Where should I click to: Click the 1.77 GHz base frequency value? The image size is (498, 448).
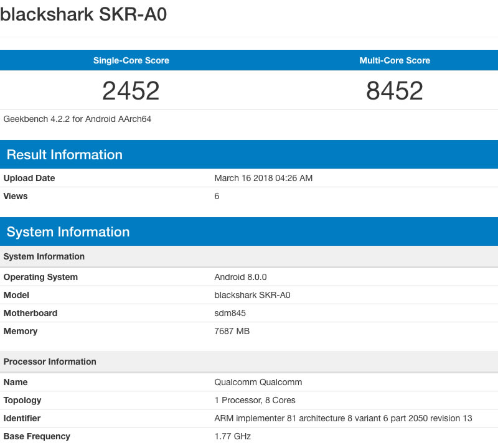pyautogui.click(x=232, y=436)
